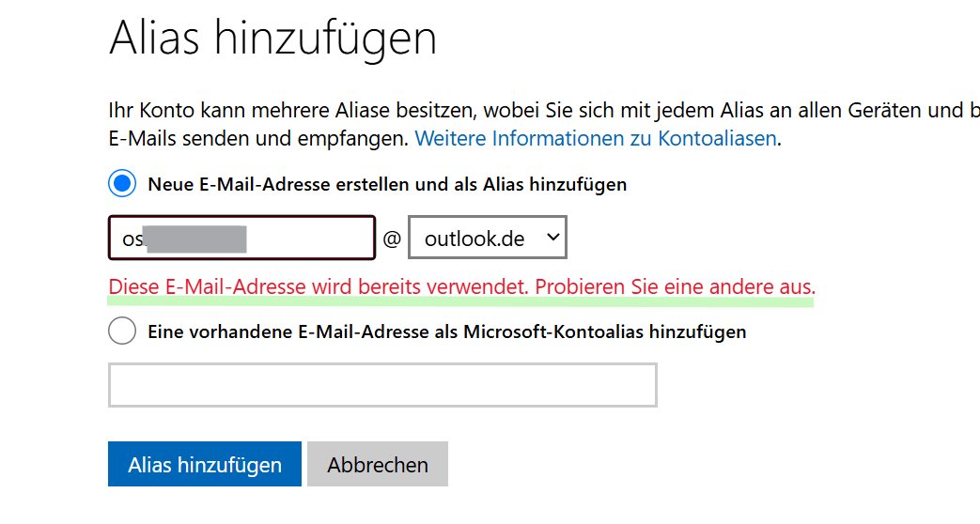
Task: Focus the new alias name input field
Action: (x=241, y=238)
